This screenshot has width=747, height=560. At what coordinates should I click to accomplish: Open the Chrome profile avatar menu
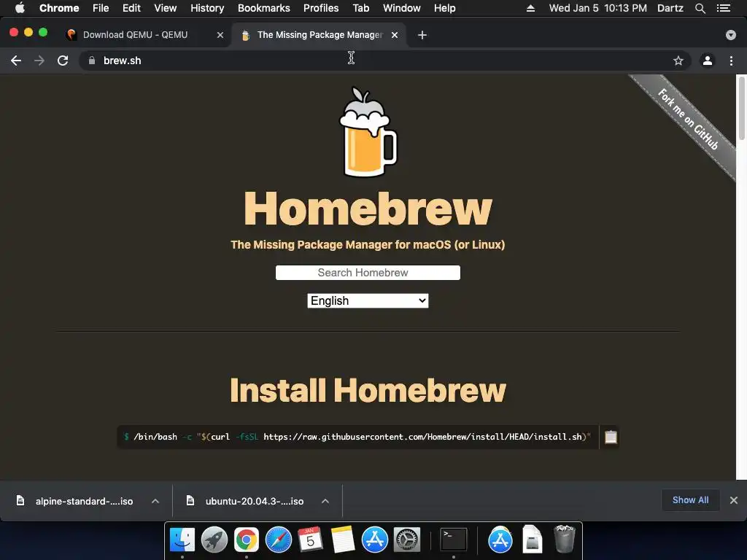click(x=708, y=61)
